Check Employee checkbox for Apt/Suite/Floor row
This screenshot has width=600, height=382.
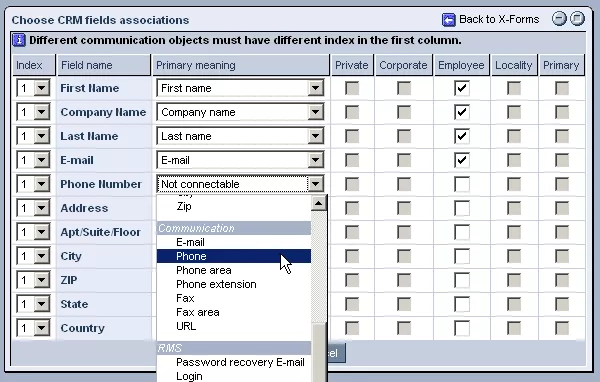tap(462, 232)
